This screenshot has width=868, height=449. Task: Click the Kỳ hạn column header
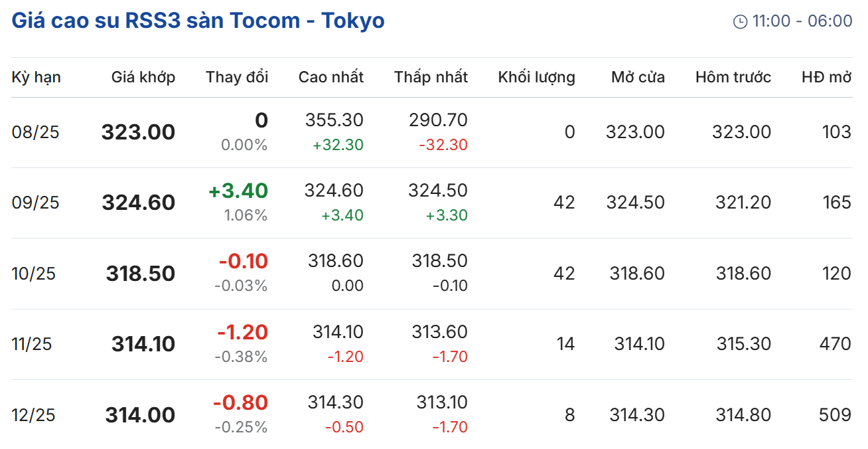point(36,77)
